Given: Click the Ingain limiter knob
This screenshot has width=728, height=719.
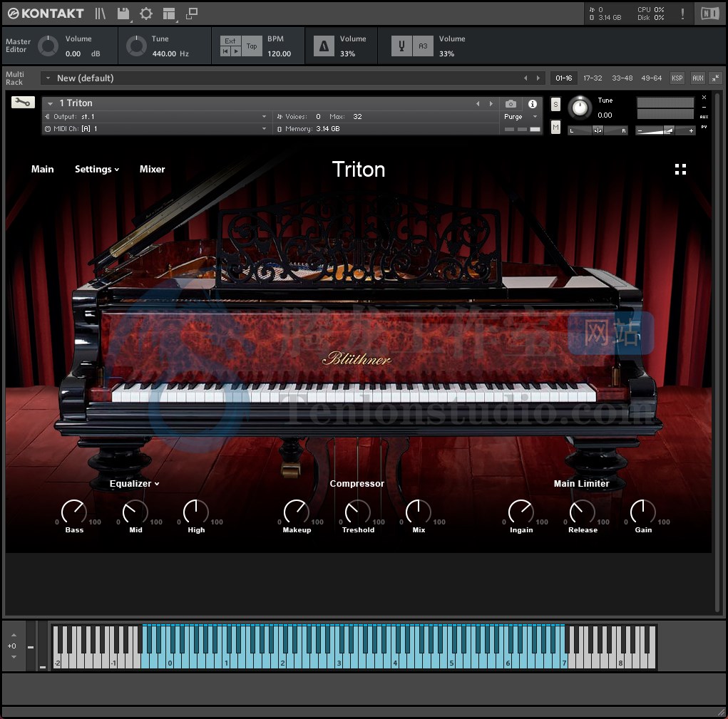Looking at the screenshot, I should tap(521, 512).
